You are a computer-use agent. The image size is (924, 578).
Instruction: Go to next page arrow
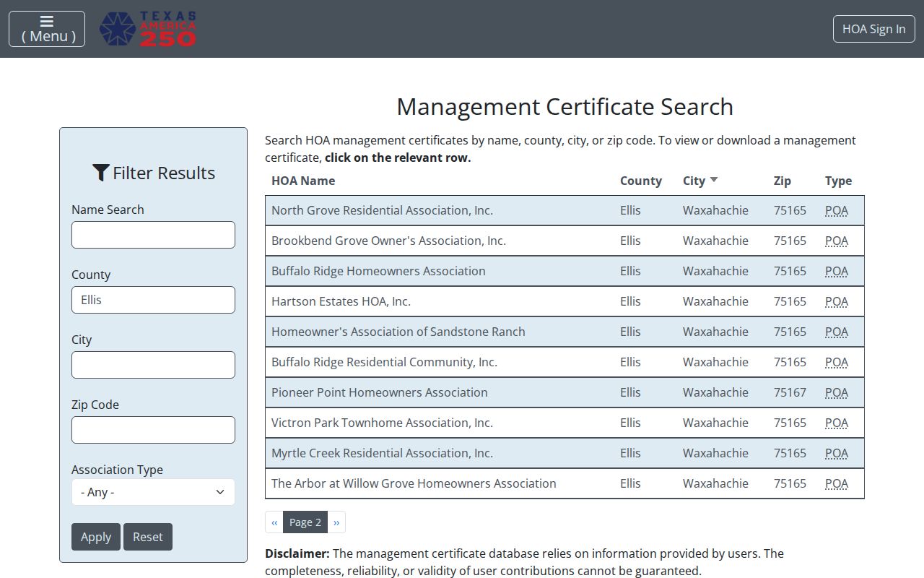[x=336, y=522]
